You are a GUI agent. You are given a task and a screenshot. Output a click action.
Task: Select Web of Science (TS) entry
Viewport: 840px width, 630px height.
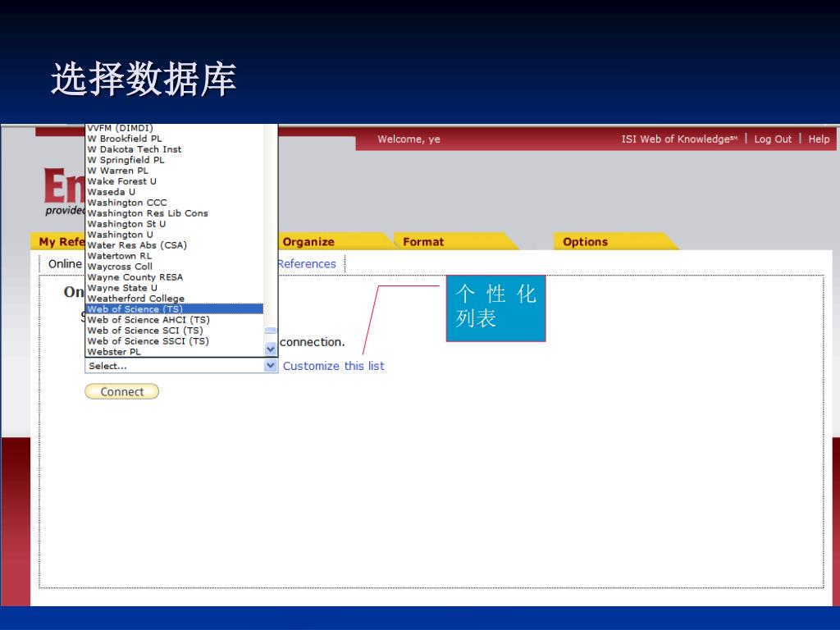[x=175, y=309]
